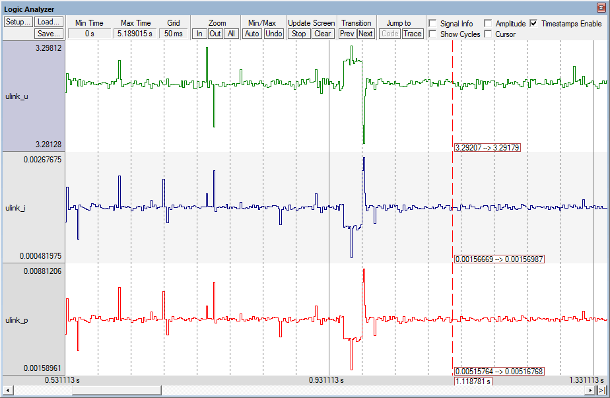Screen dimensions: 610x398
Task: Click Jump to Trace button
Action: pos(412,34)
